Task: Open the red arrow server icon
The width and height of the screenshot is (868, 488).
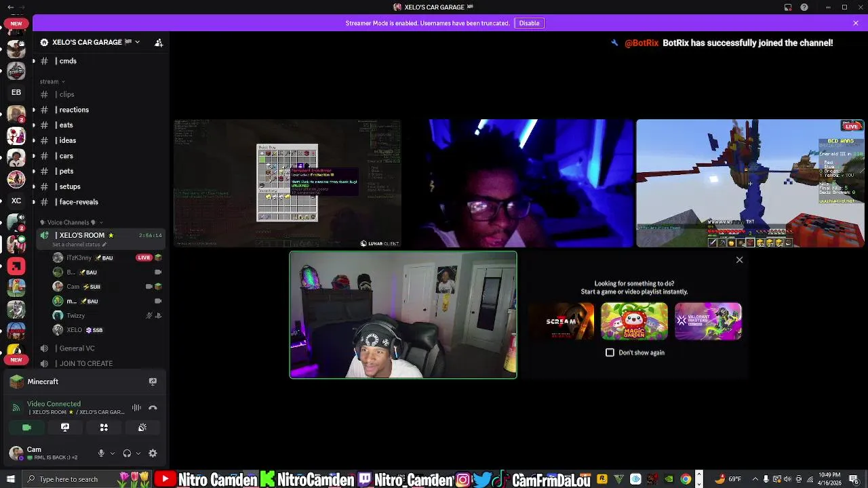Action: 16,266
